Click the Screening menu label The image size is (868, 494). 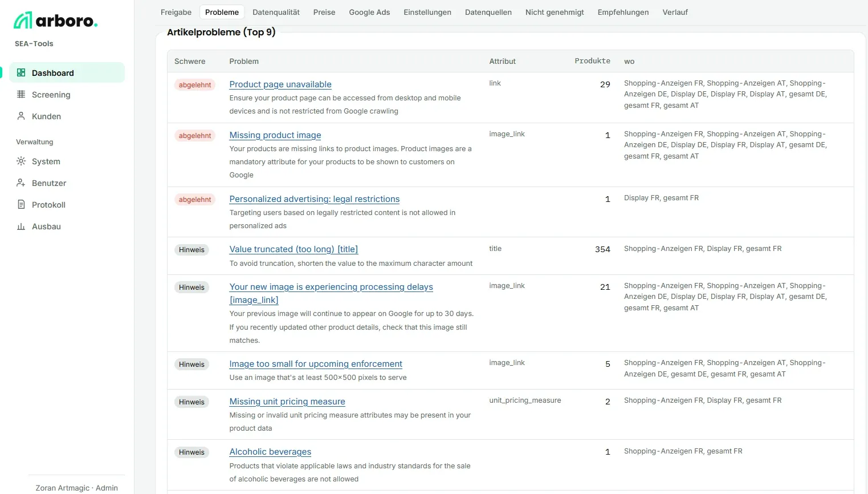tap(51, 95)
